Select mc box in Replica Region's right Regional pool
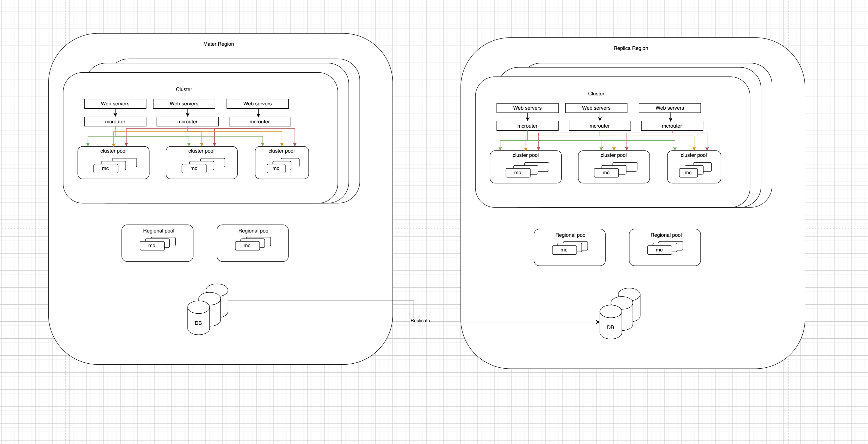Viewport: 868px width, 444px height. pos(659,250)
